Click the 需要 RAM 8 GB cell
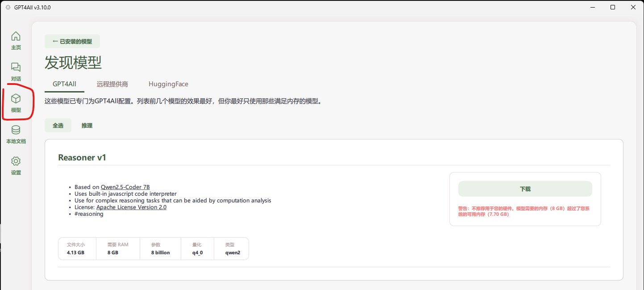The width and height of the screenshot is (644, 290). tap(118, 248)
